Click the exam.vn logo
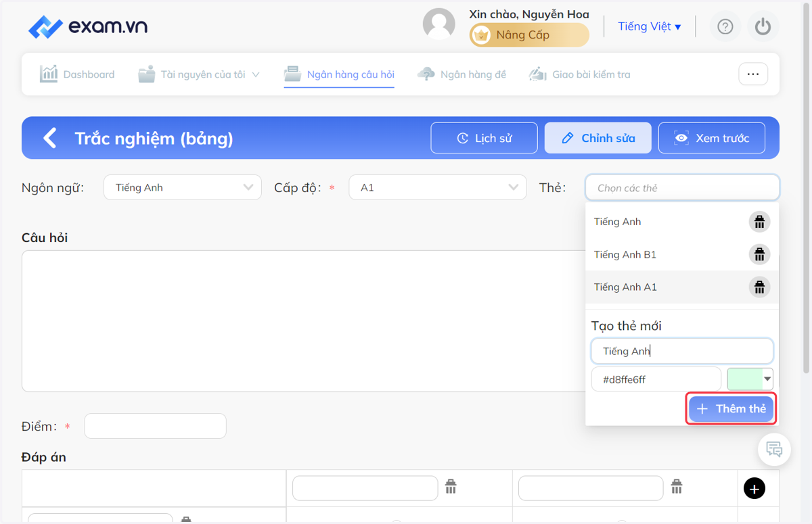This screenshot has height=524, width=812. pos(88,27)
